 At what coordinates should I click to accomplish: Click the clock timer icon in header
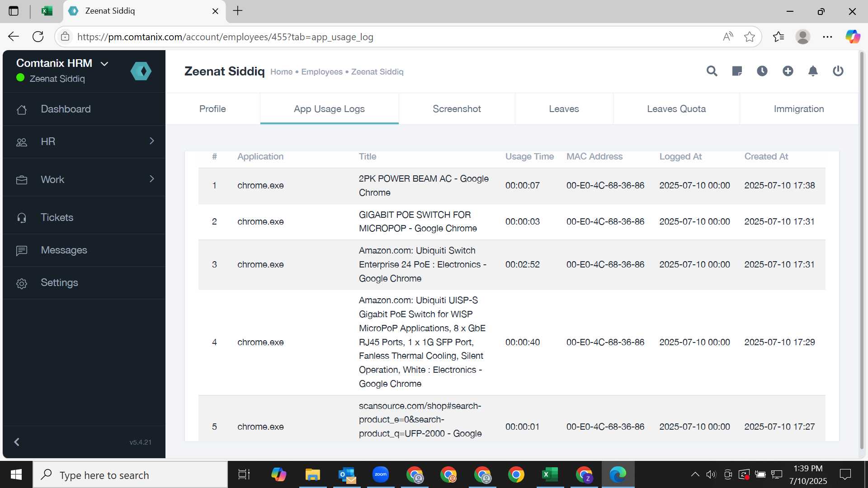click(x=762, y=71)
